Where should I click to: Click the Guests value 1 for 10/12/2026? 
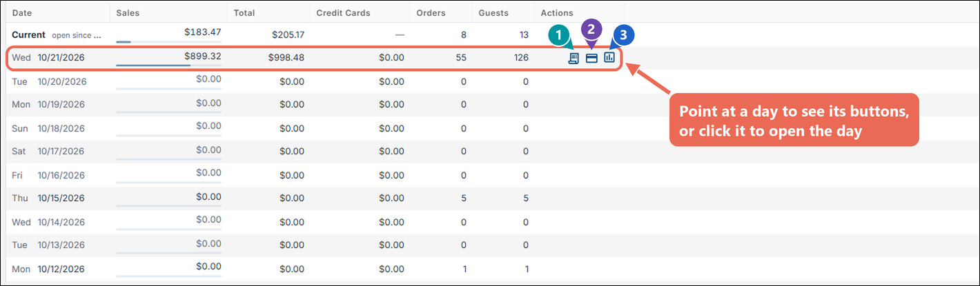[x=527, y=269]
